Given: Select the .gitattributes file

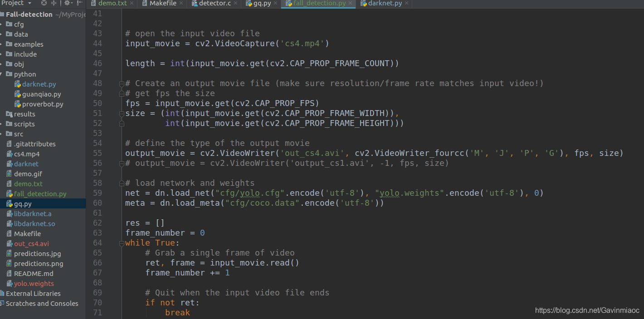Looking at the screenshot, I should click(34, 144).
